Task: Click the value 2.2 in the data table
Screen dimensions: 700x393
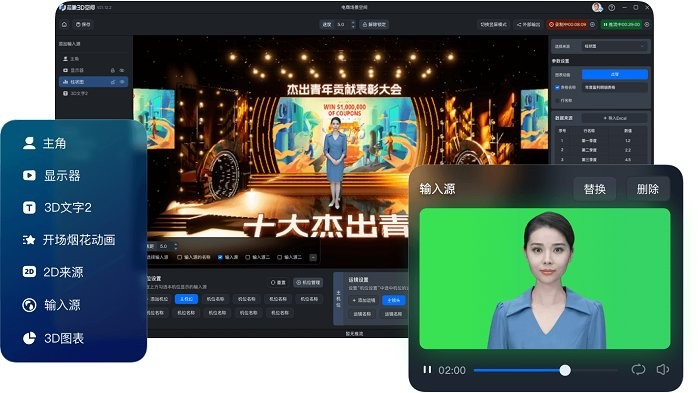Action: tap(628, 150)
